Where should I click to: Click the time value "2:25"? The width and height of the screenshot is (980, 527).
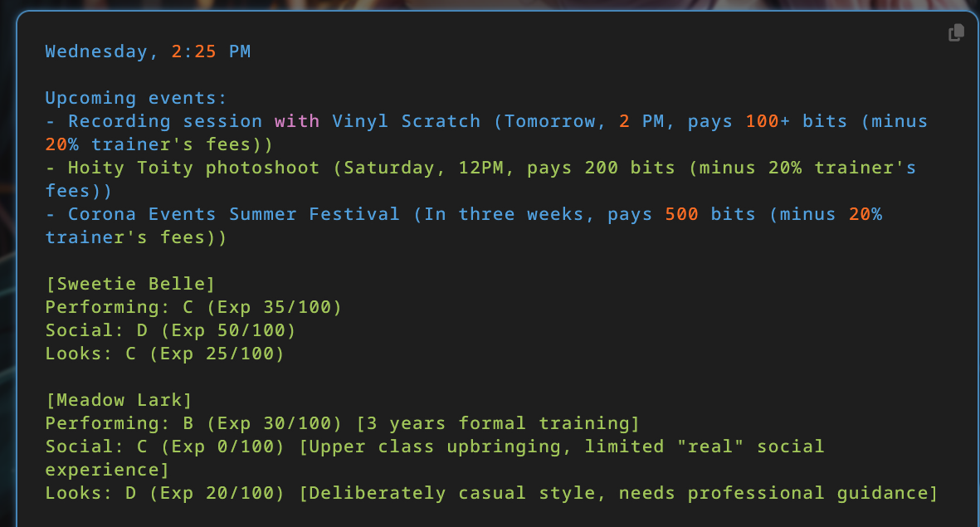[193, 51]
